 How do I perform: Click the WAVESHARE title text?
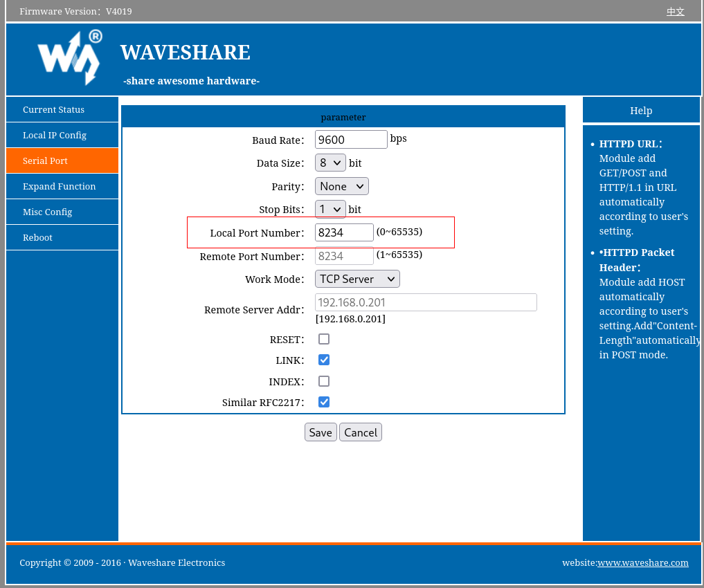coord(185,53)
